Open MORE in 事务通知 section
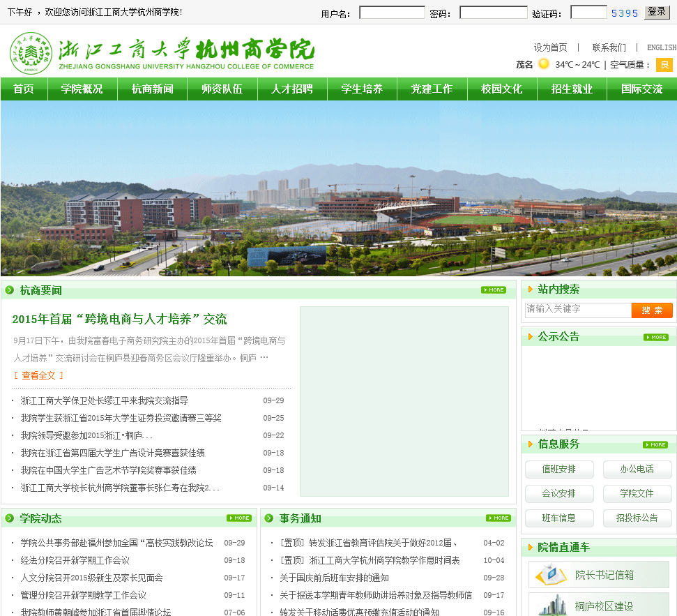Screen dimensions: 677x616 point(498,518)
